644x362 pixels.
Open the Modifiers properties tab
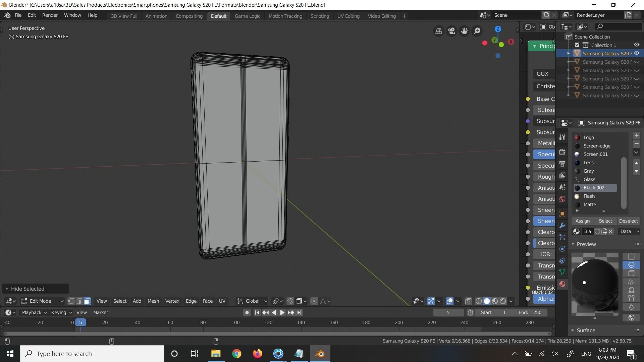coord(562,225)
